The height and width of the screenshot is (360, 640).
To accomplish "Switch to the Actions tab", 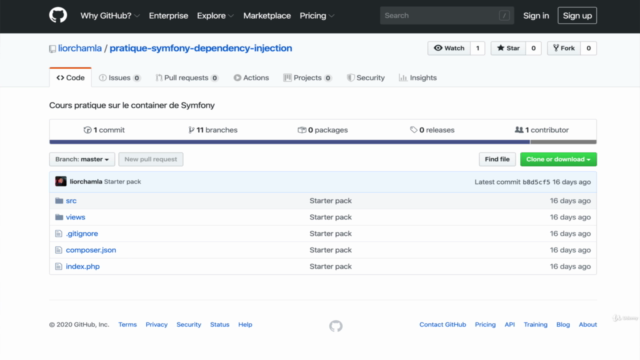I will click(251, 78).
